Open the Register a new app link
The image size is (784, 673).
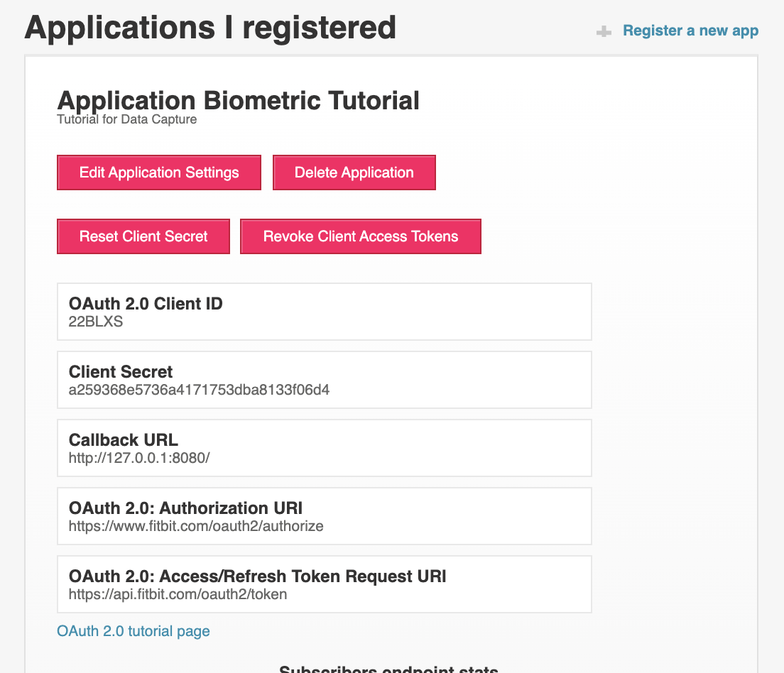point(690,31)
